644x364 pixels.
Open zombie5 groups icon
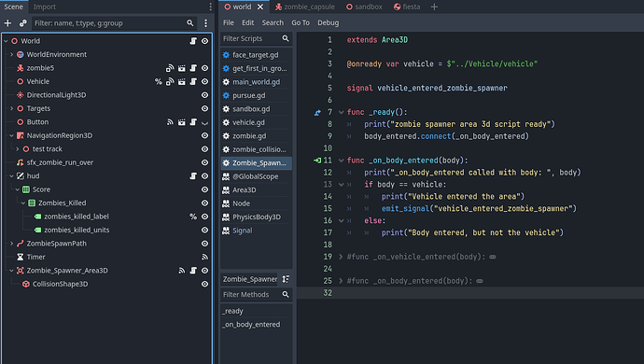click(x=170, y=68)
